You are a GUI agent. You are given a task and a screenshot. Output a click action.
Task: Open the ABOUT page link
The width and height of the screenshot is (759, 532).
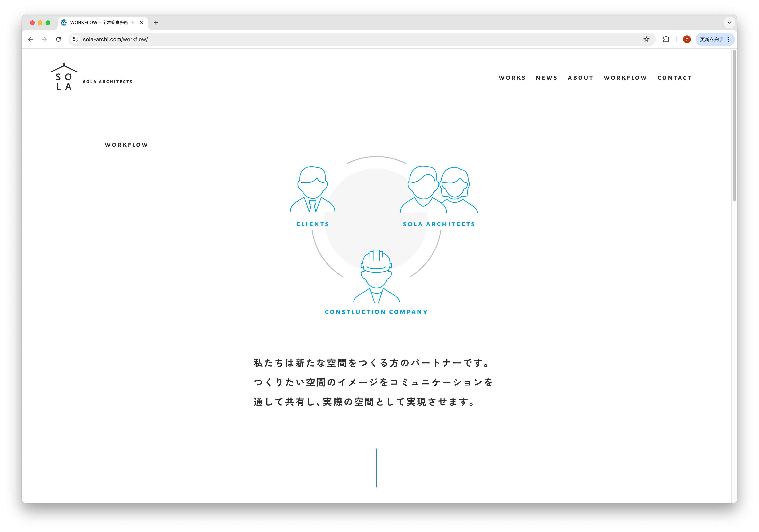click(580, 78)
